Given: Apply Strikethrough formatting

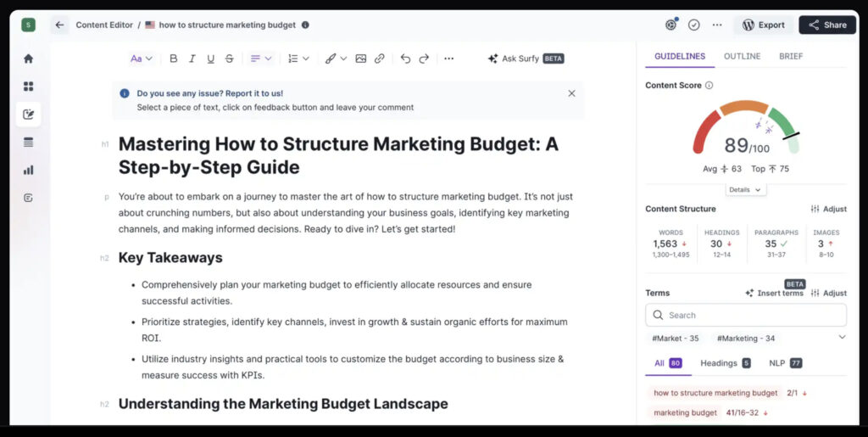Looking at the screenshot, I should pos(229,59).
